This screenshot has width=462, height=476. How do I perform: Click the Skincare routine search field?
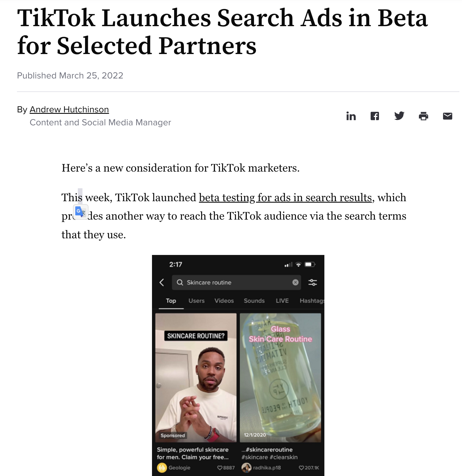(x=236, y=282)
